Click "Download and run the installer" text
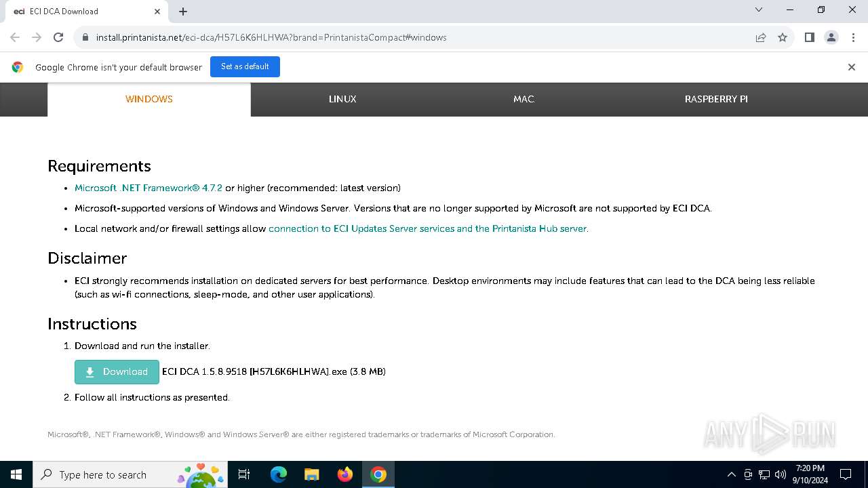Screen dimensions: 868x488 [142, 346]
